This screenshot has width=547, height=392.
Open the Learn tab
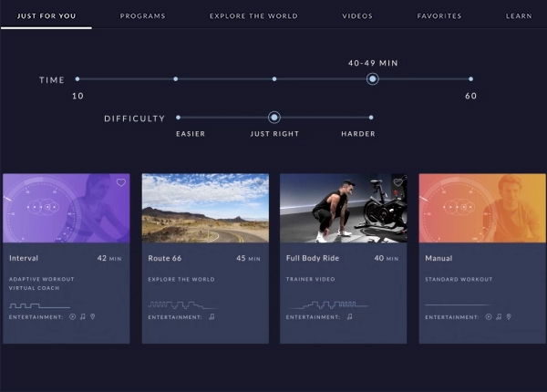point(520,16)
